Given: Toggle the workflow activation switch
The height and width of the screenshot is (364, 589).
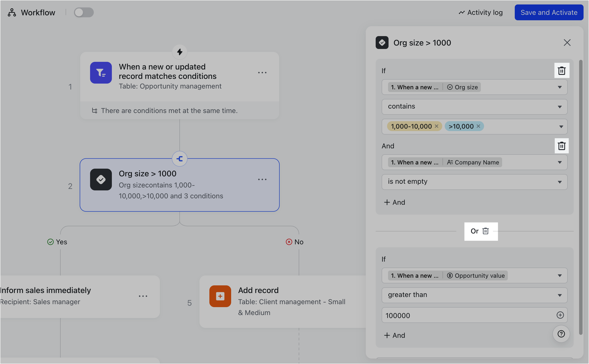Looking at the screenshot, I should pos(84,12).
